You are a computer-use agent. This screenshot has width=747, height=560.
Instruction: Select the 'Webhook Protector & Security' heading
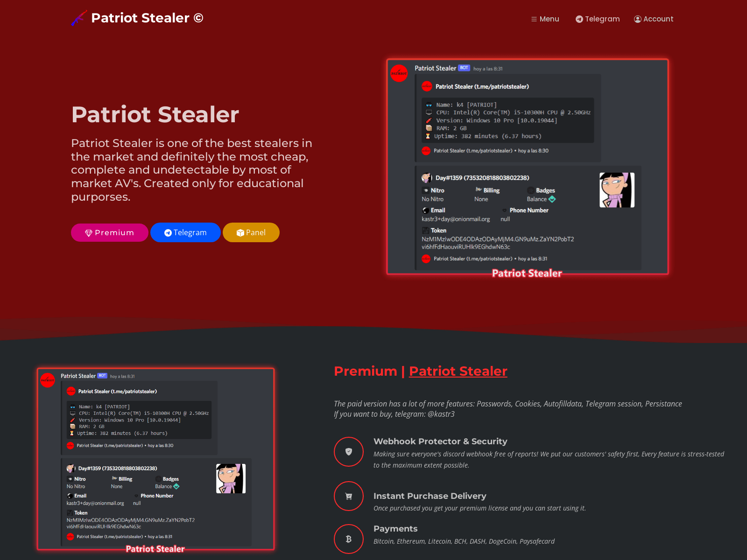click(440, 441)
